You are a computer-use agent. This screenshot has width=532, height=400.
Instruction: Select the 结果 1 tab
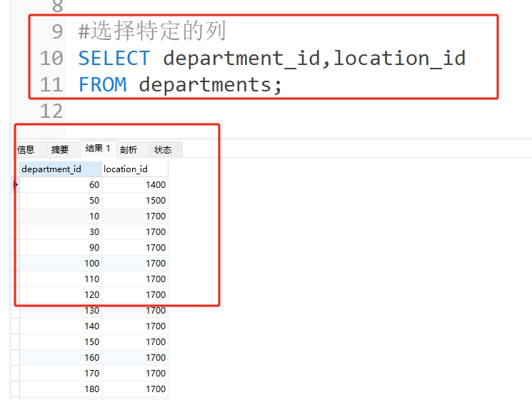tap(98, 149)
